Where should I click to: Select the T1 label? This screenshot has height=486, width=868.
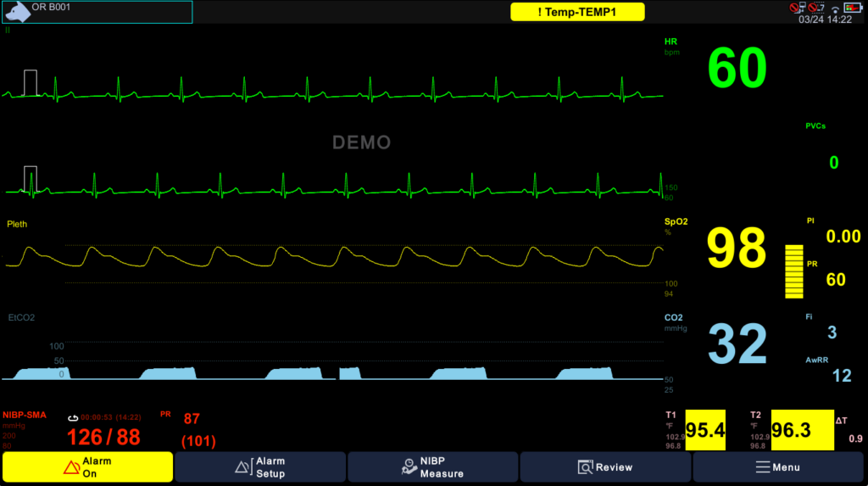[x=670, y=415]
